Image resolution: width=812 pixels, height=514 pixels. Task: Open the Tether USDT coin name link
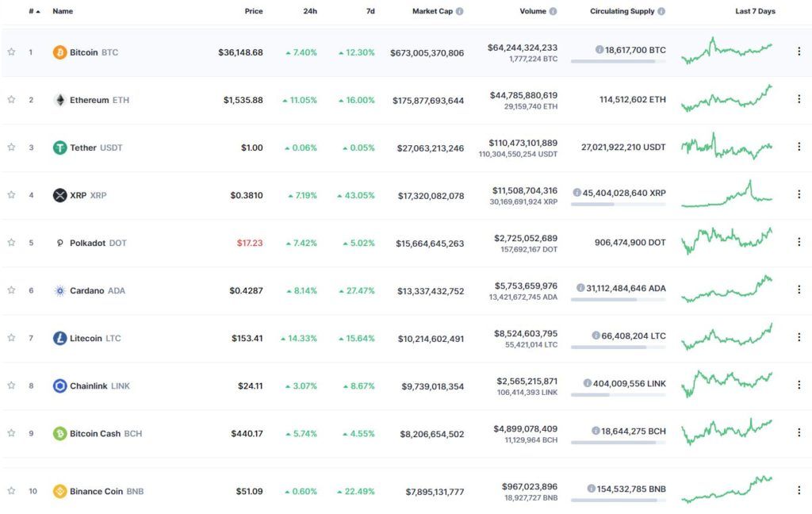96,148
